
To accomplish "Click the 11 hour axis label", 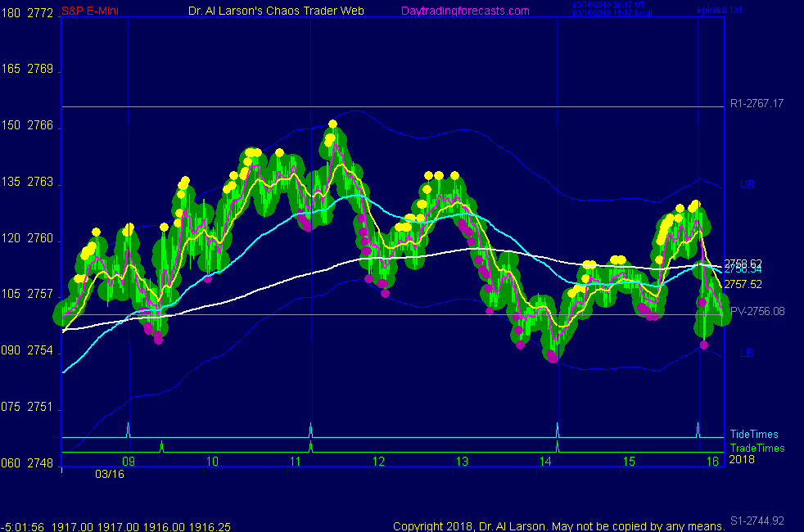I will click(x=296, y=462).
